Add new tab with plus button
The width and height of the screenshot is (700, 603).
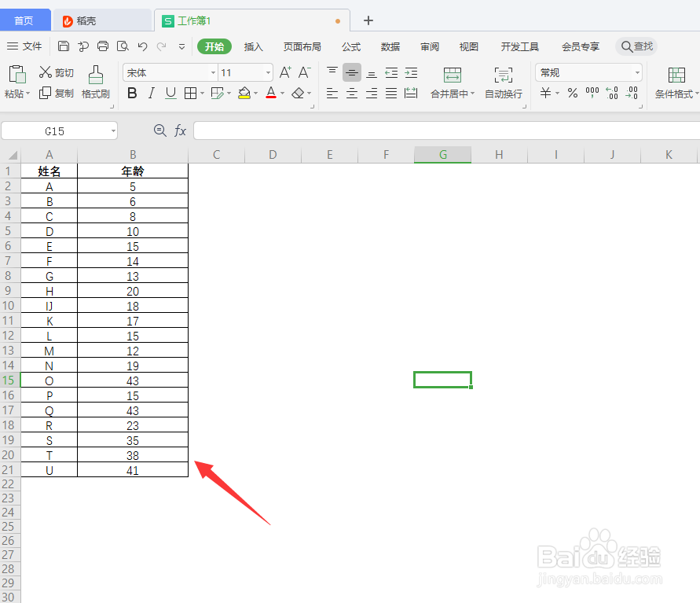pyautogui.click(x=368, y=20)
